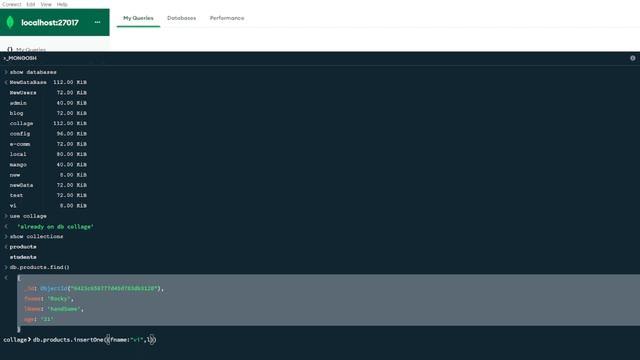640x360 pixels.
Task: Click the _id ObjectId line in the result
Action: click(94, 289)
